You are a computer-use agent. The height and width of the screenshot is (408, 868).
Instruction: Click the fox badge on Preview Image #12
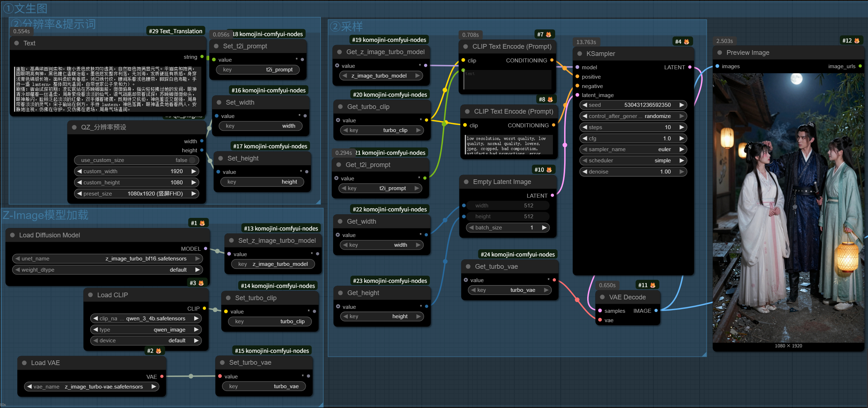click(x=856, y=40)
